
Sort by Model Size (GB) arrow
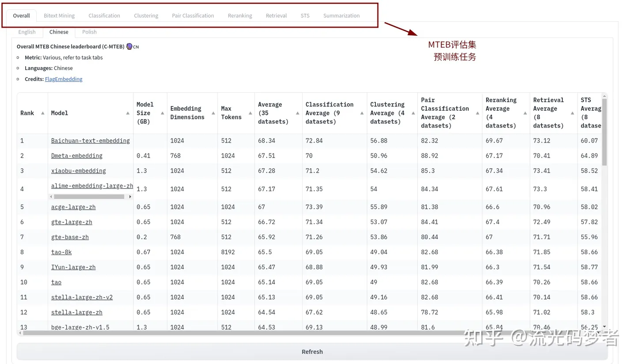[x=162, y=113]
